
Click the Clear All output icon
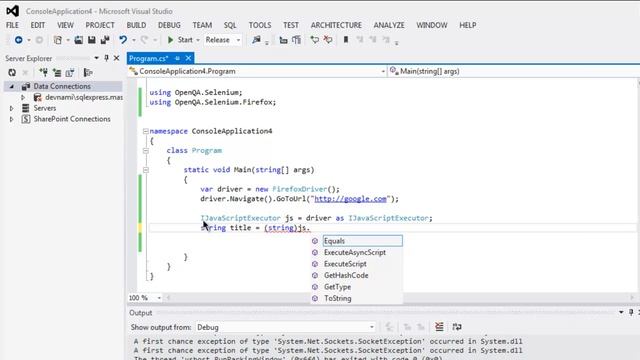tap(439, 327)
